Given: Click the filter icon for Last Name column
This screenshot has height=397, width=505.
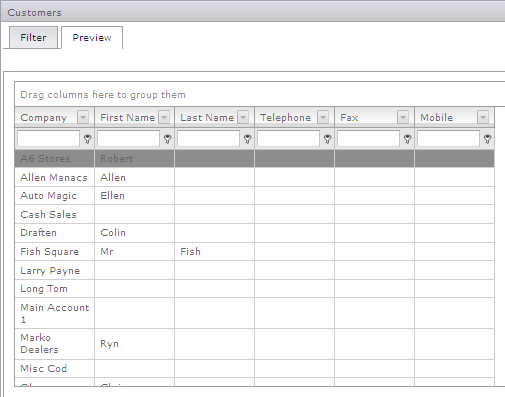Looking at the screenshot, I should pyautogui.click(x=247, y=139).
